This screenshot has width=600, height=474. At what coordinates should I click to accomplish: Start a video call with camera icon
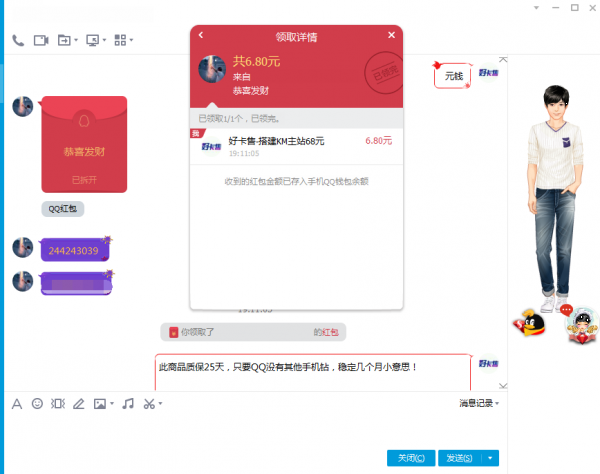pyautogui.click(x=41, y=40)
